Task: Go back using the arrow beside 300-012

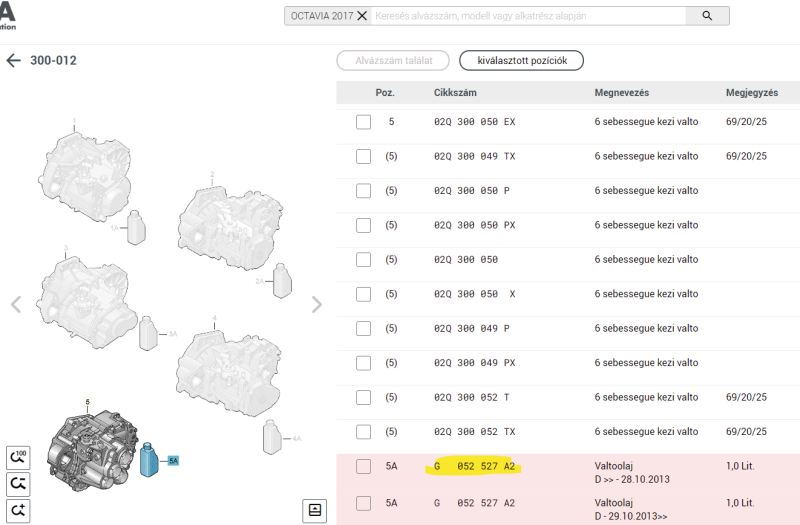Action: pos(13,60)
